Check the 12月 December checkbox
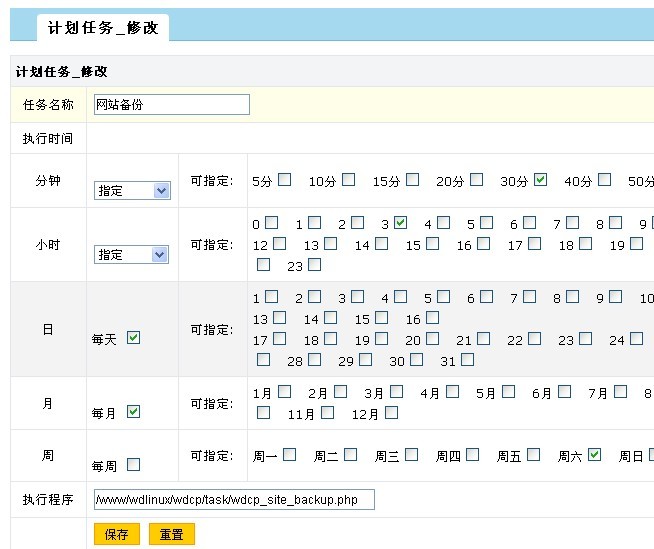 pyautogui.click(x=391, y=412)
